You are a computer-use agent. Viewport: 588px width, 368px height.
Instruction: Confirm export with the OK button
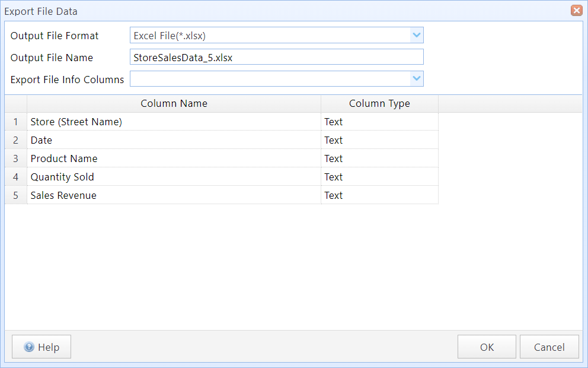[487, 347]
